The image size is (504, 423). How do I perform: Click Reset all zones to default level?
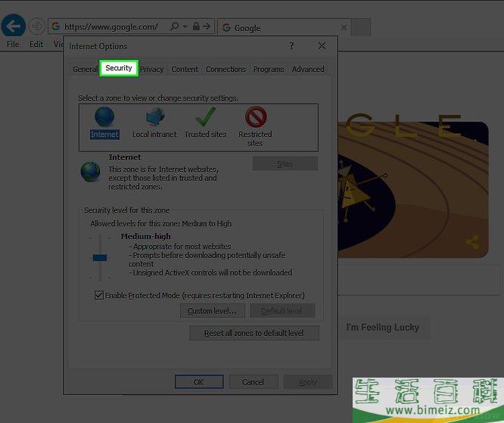254,333
